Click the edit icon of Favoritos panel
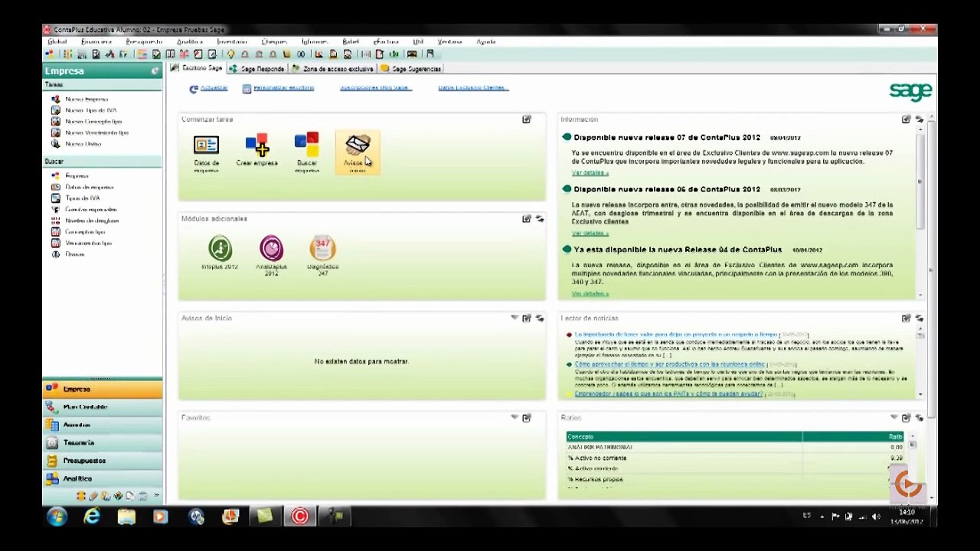This screenshot has height=551, width=980. pos(527,418)
